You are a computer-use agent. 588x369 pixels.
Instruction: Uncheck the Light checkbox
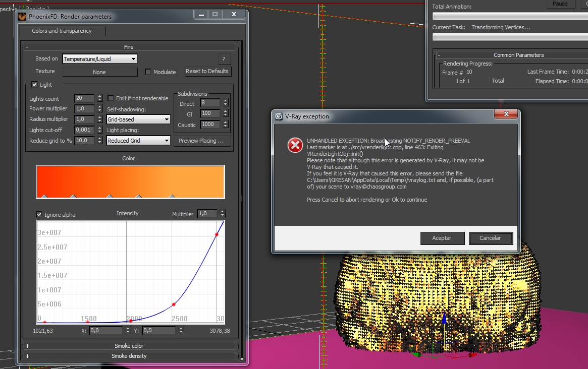tap(34, 84)
